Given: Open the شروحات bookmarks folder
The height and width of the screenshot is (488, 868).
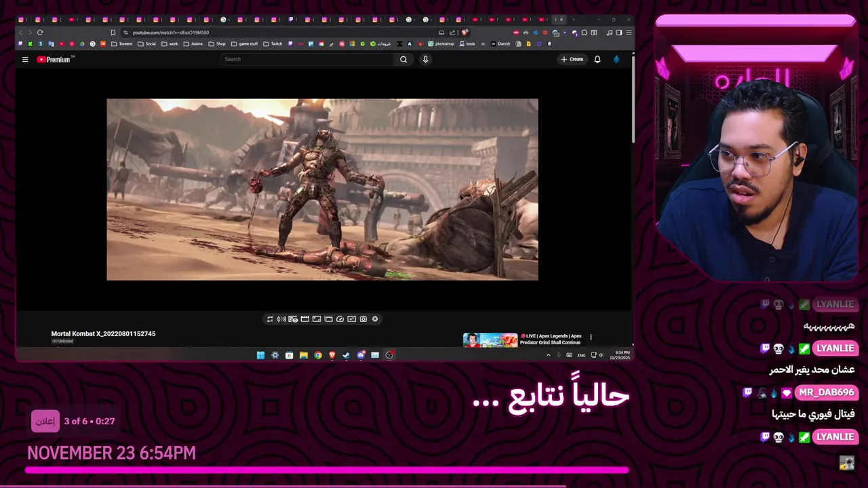Looking at the screenshot, I should point(380,44).
